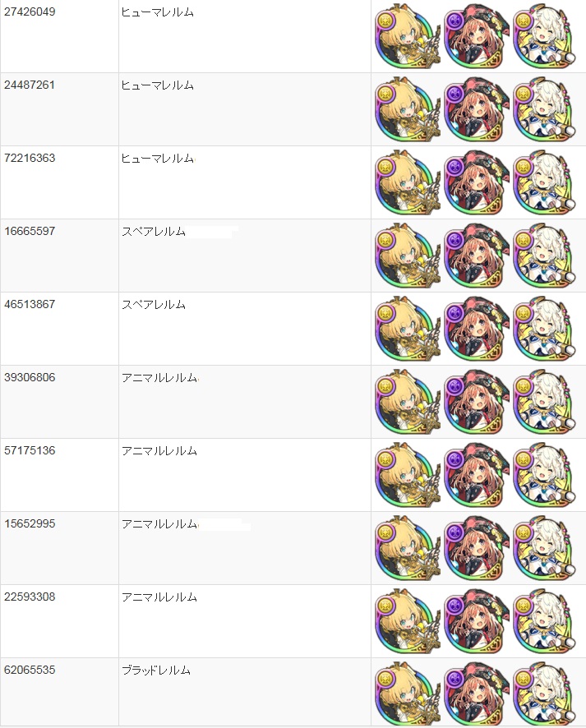This screenshot has width=586, height=728.
Task: Click ID number 62065535
Action: (x=30, y=670)
